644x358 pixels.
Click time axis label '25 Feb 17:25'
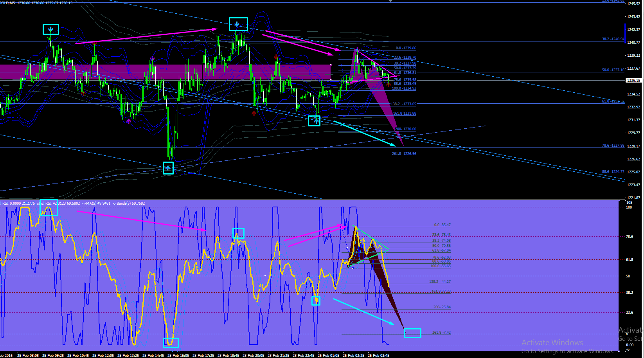(x=203, y=356)
